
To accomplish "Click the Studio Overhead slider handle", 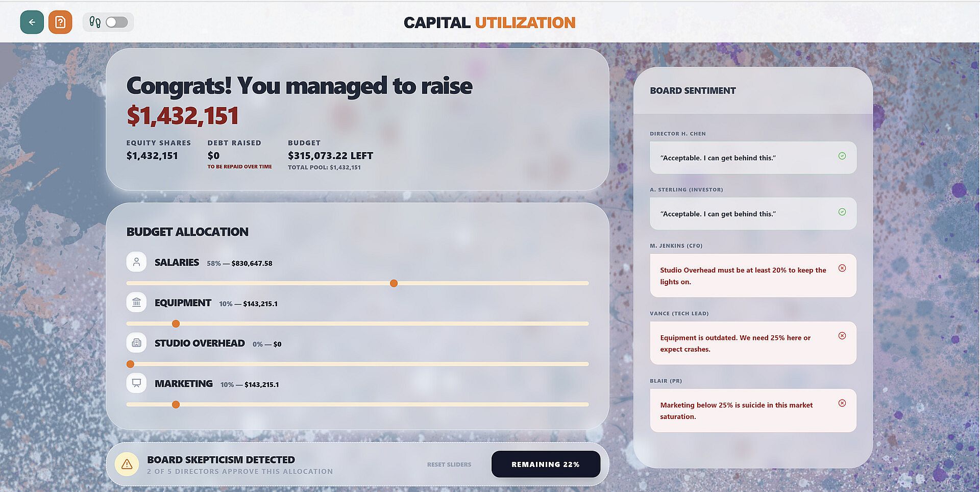I will 130,364.
